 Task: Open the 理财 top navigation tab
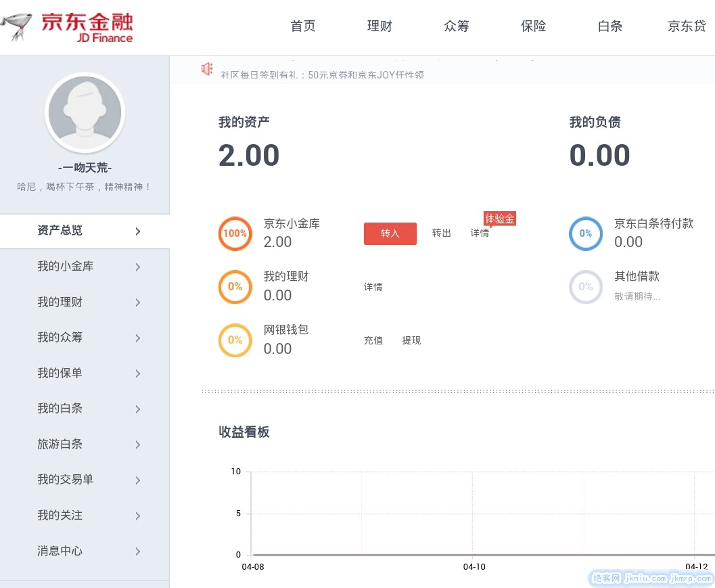[379, 26]
